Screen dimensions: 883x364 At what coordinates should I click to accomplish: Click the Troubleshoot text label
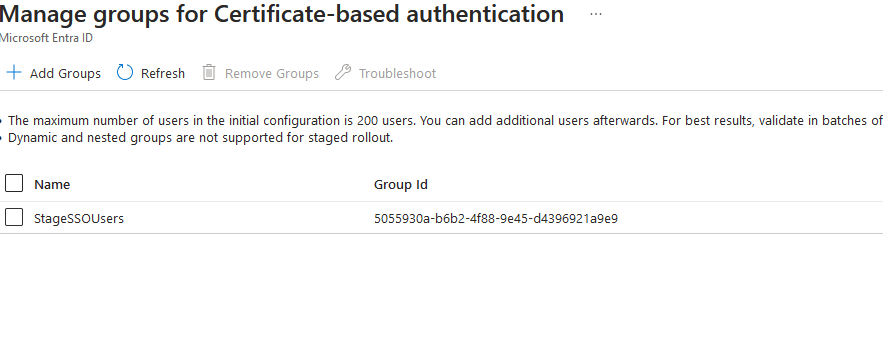[398, 74]
